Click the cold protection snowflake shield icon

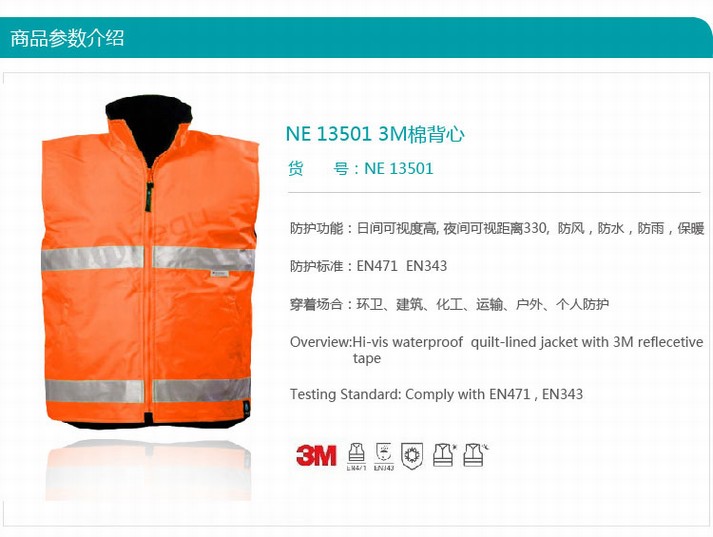(412, 456)
